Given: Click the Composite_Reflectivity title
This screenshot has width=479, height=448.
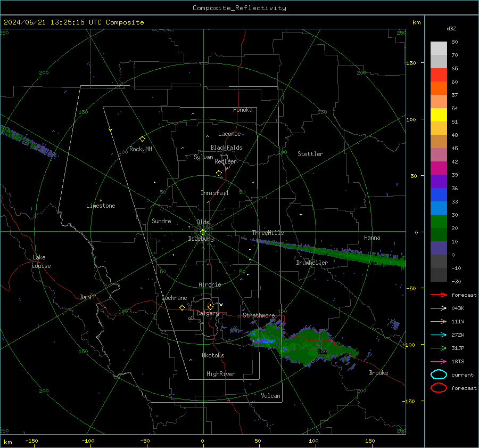Looking at the screenshot, I should [239, 8].
